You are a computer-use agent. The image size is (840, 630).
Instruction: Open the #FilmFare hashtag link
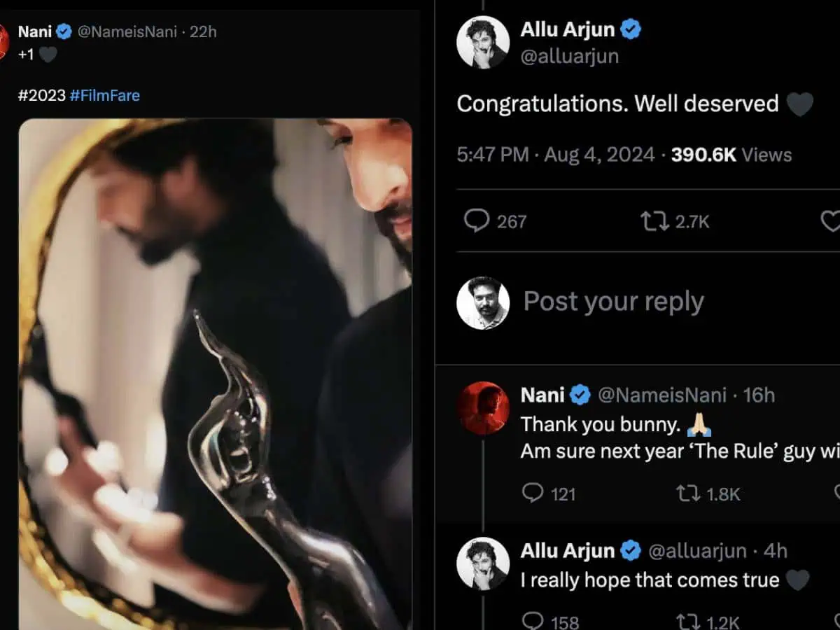tap(105, 95)
